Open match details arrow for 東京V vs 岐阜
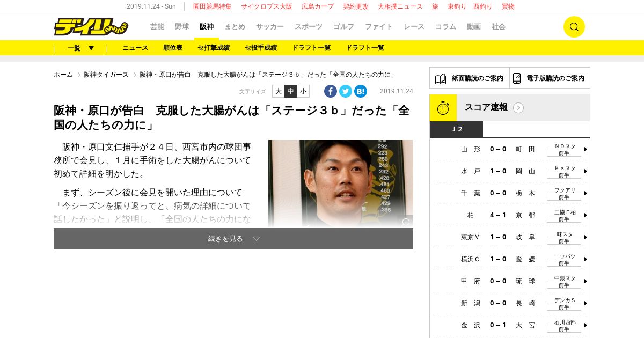The height and width of the screenshot is (338, 644). pyautogui.click(x=586, y=237)
